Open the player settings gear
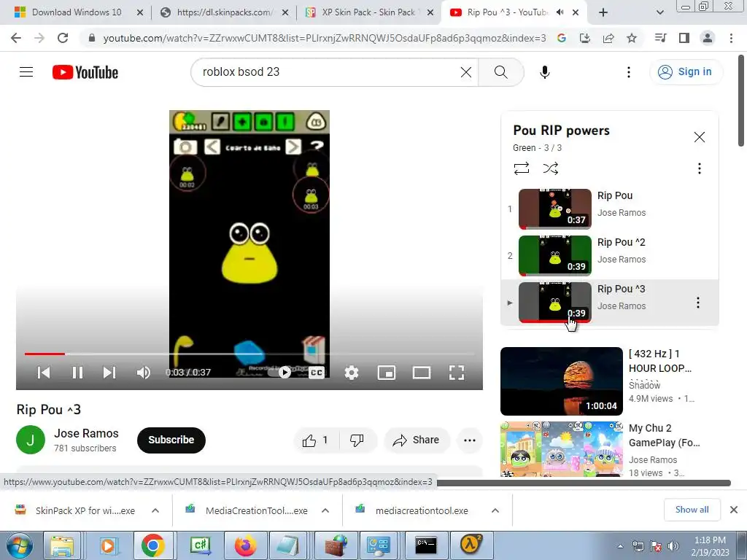Screen dimensions: 747x560 click(351, 373)
